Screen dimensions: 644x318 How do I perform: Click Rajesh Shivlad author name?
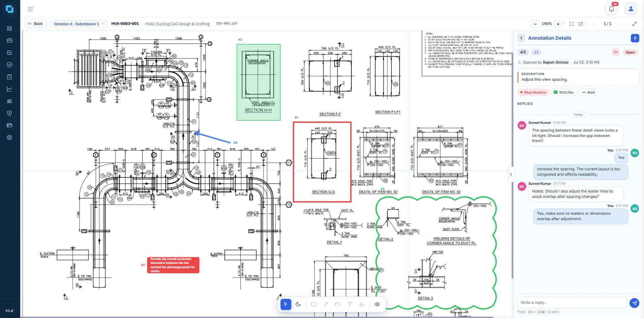555,62
